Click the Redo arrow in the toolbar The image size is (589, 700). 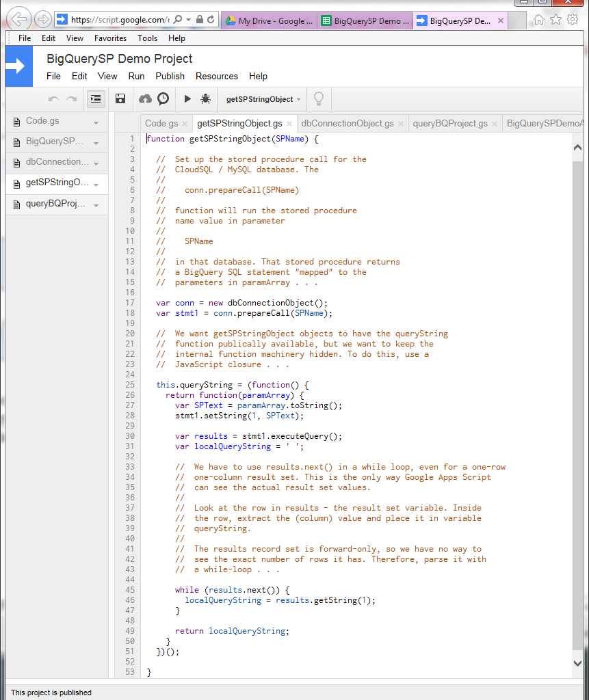[73, 98]
